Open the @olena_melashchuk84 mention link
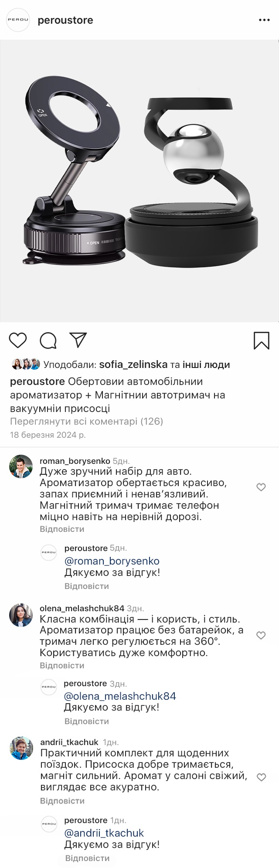279x868 pixels. tap(120, 696)
